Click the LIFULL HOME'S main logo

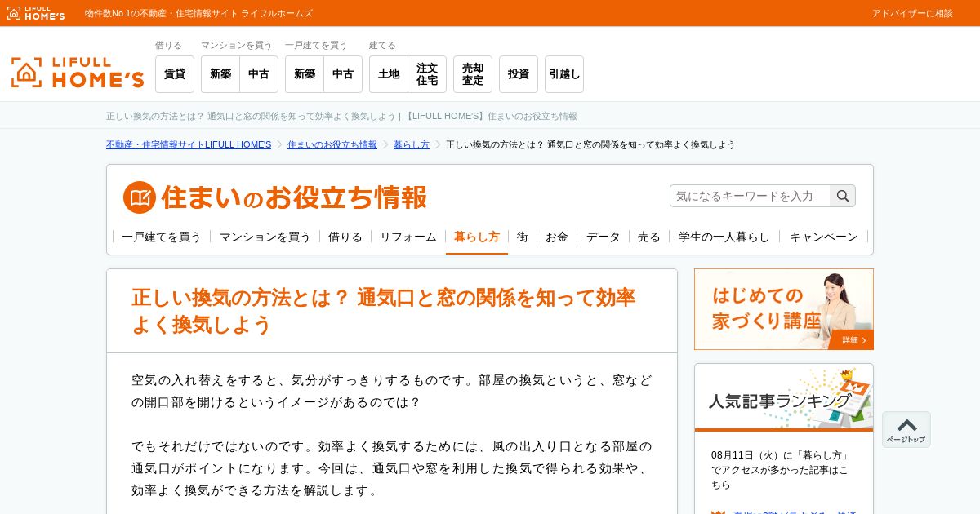coord(78,73)
